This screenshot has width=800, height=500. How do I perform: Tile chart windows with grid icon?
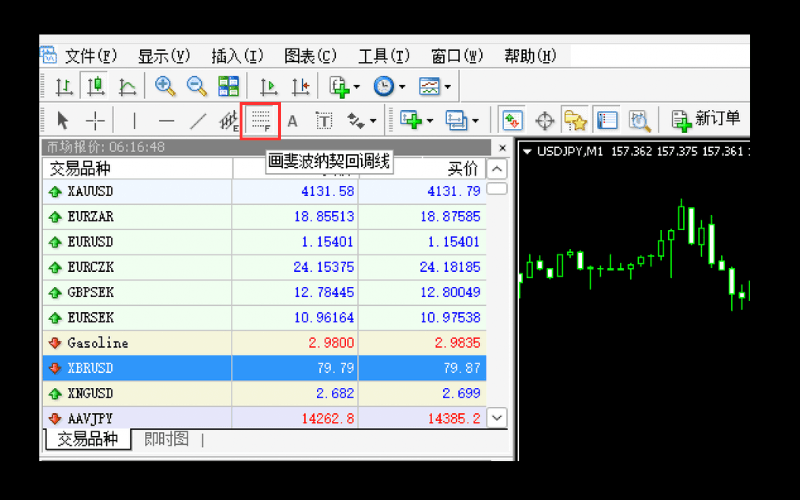(228, 86)
